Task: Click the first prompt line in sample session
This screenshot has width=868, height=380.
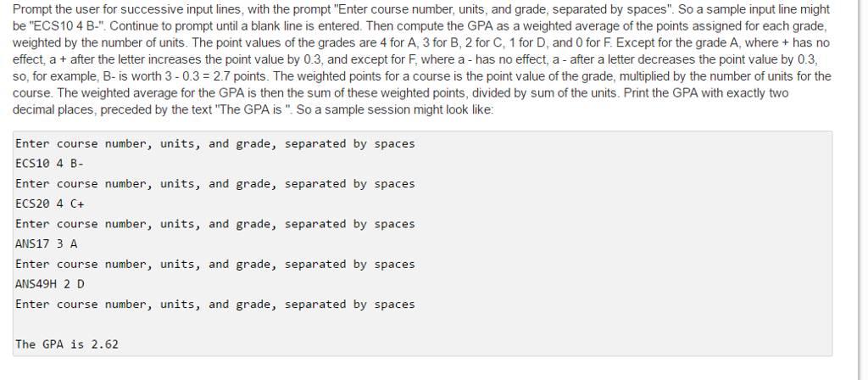Action: coord(214,144)
